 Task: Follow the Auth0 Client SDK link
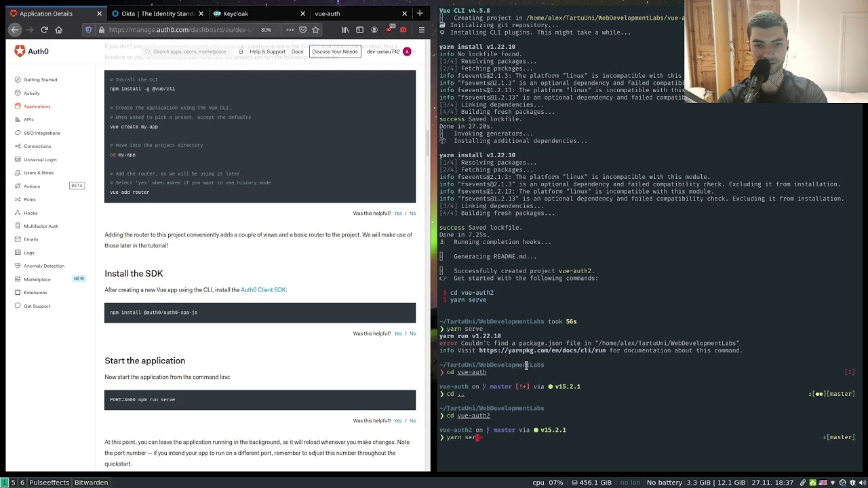tap(263, 290)
